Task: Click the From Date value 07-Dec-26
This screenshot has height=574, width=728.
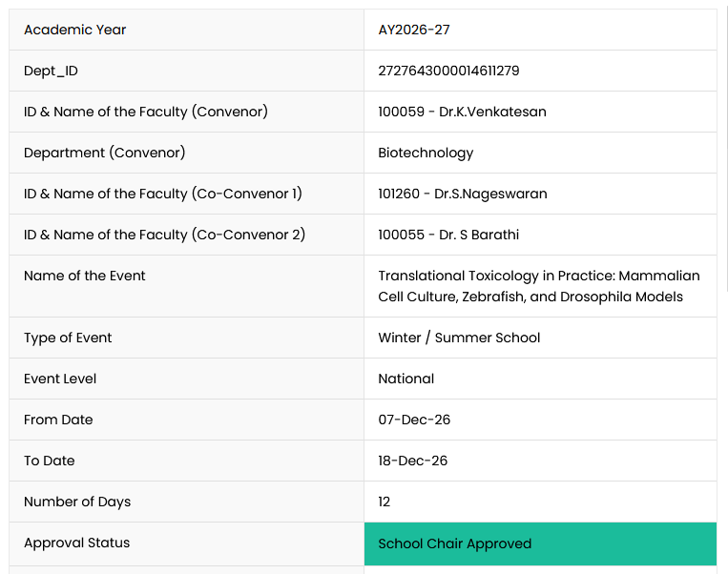Action: [x=414, y=420]
